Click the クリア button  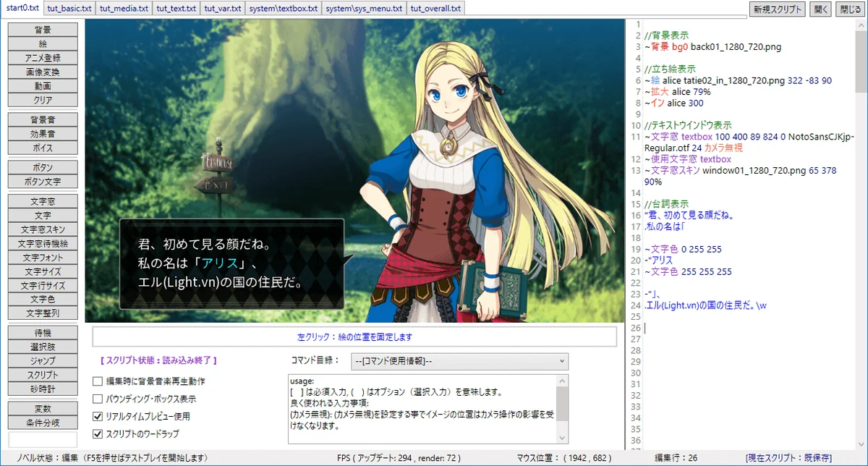coord(43,100)
